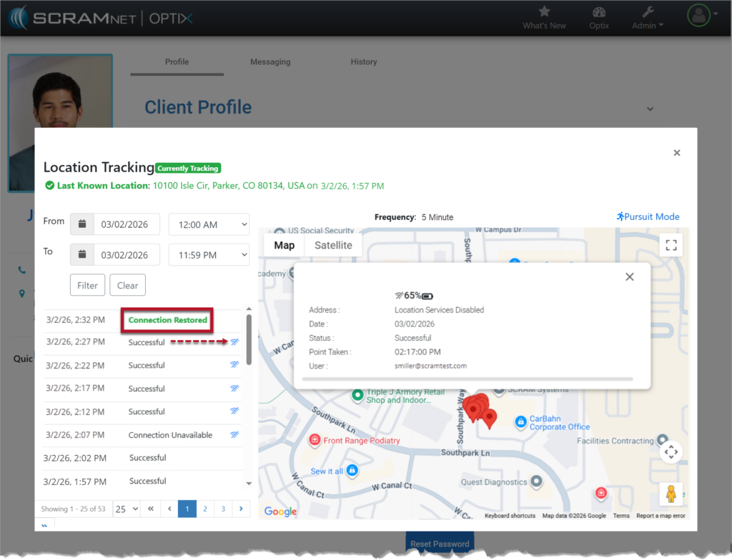This screenshot has height=560, width=732.
Task: Click the calendar icon beside From date
Action: point(82,224)
